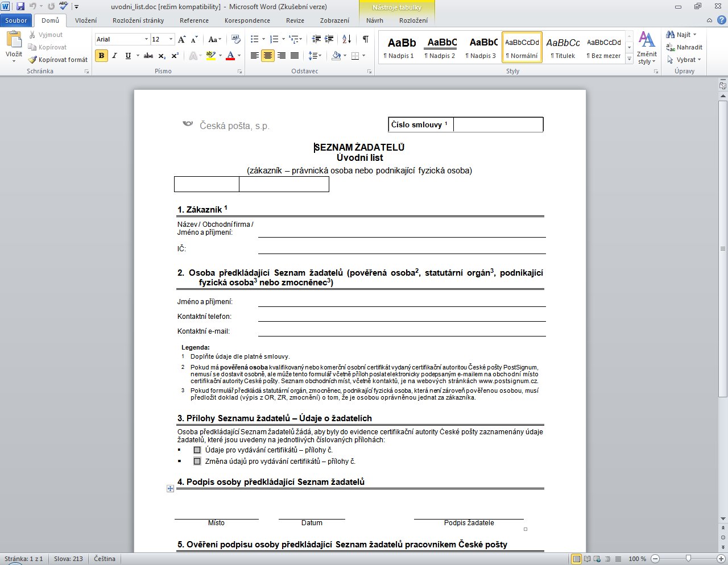Click the text effects A icon
This screenshot has height=565, width=728.
point(193,56)
